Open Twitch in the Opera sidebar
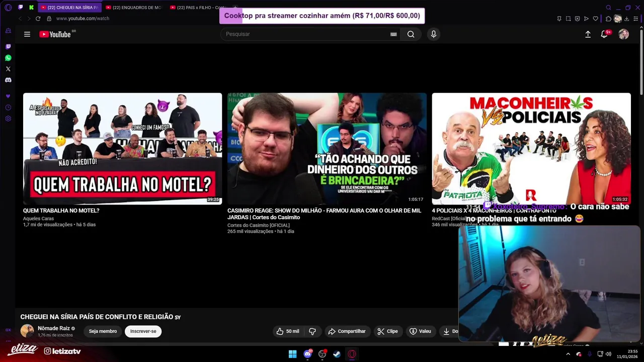Viewport: 644px width, 362px height. tap(8, 47)
